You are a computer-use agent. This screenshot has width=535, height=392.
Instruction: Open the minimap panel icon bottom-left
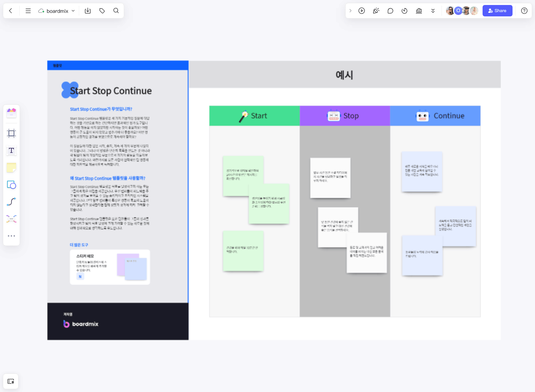click(11, 381)
